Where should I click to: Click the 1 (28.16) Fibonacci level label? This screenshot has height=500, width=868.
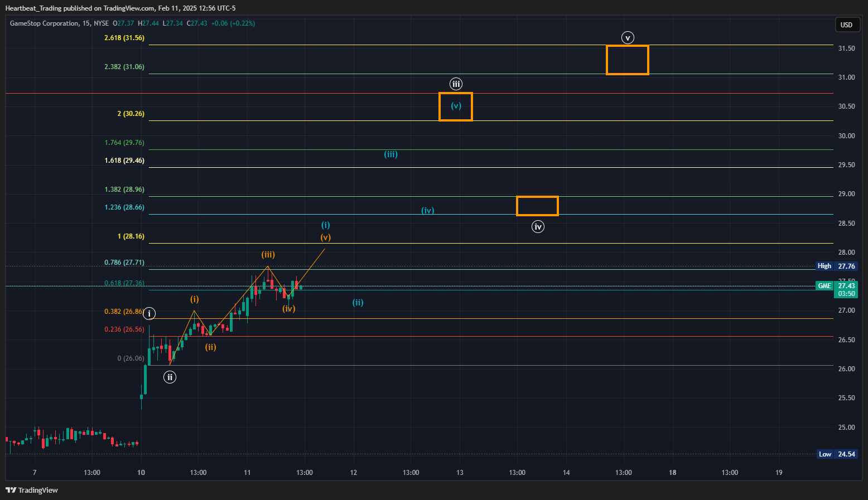tap(131, 236)
